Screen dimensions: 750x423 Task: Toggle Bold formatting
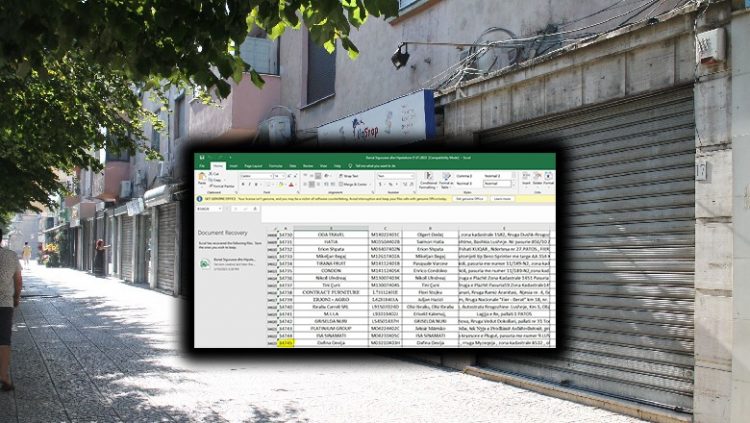pyautogui.click(x=243, y=184)
